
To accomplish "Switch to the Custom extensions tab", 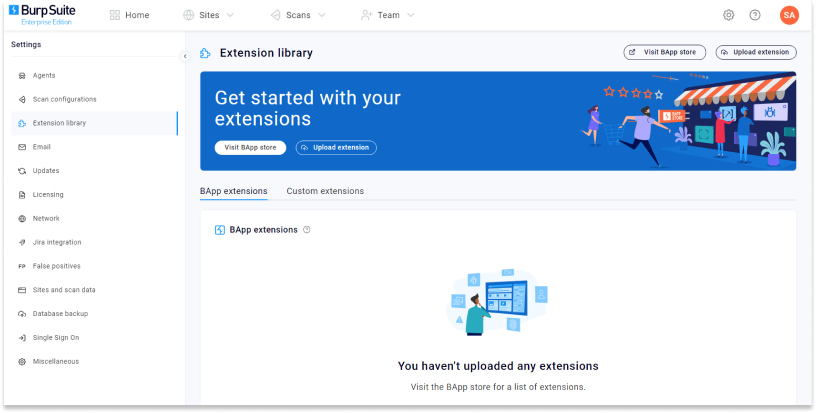I will 325,191.
